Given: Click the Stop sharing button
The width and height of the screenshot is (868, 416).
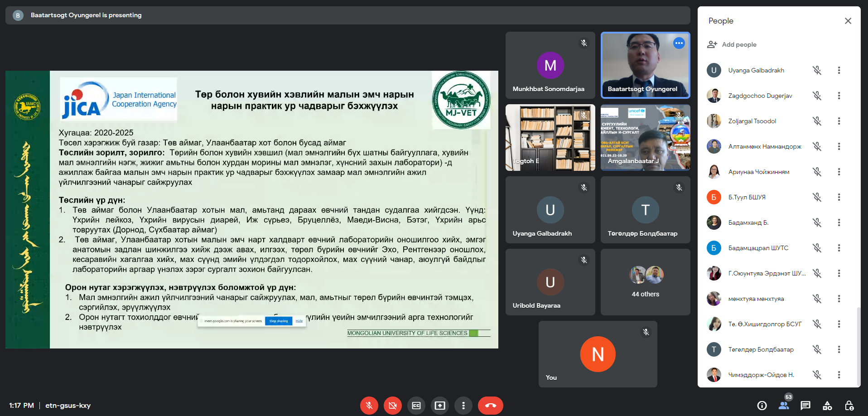Looking at the screenshot, I should tap(279, 321).
